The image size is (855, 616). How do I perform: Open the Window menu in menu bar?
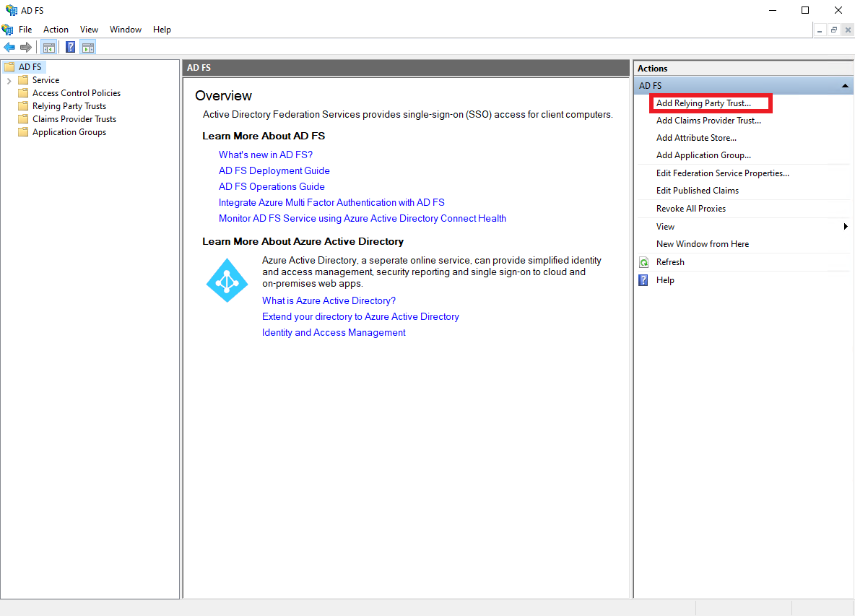coord(126,30)
